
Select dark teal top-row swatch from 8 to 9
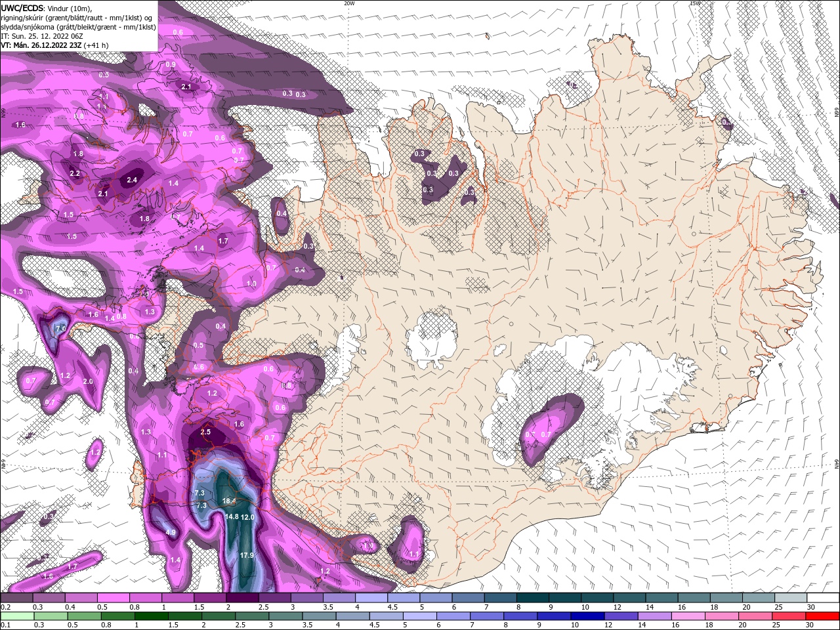[x=533, y=598]
